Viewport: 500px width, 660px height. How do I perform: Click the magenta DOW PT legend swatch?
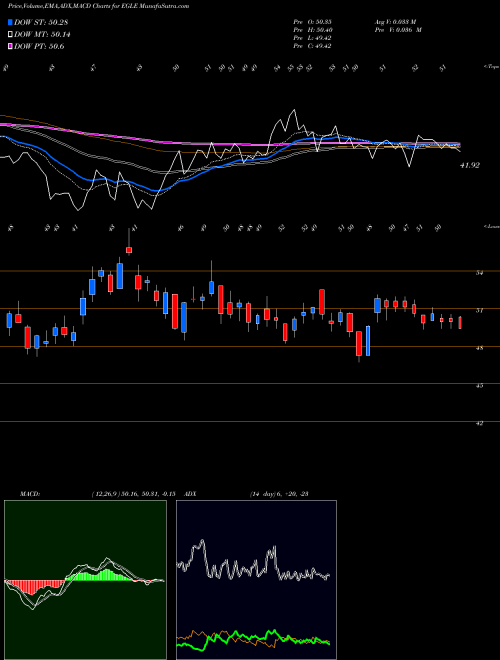point(10,47)
